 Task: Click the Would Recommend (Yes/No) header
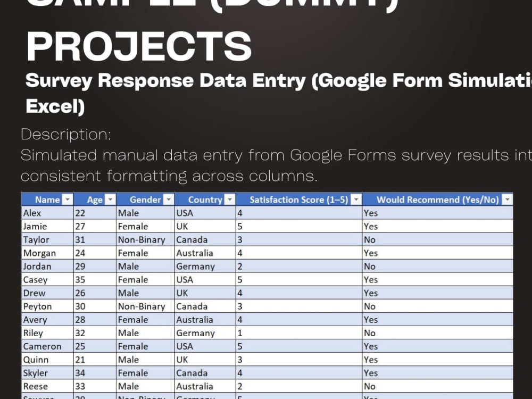pyautogui.click(x=437, y=199)
